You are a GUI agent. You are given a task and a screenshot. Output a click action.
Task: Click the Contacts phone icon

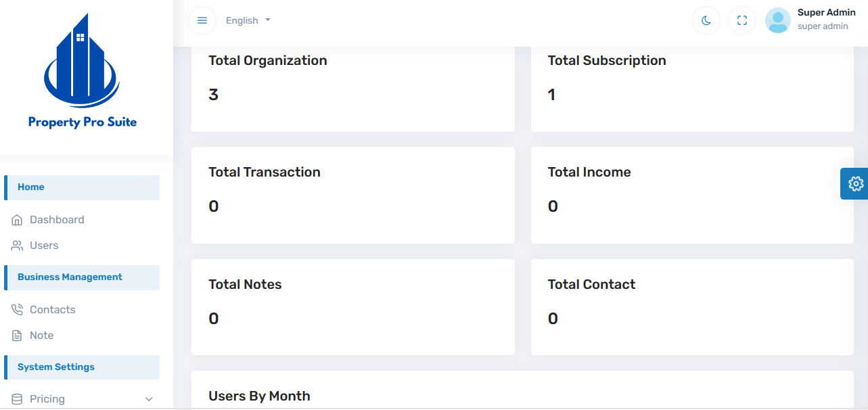(x=17, y=310)
